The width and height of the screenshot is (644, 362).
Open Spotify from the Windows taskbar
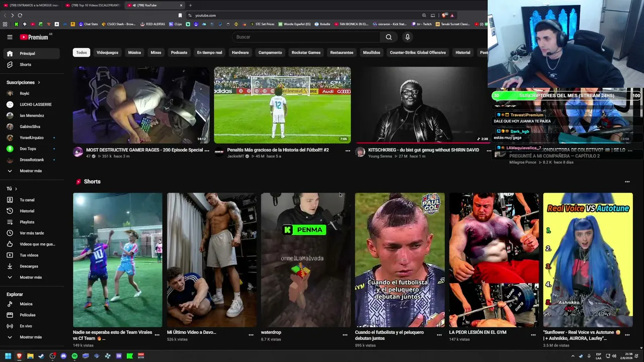pos(74,356)
